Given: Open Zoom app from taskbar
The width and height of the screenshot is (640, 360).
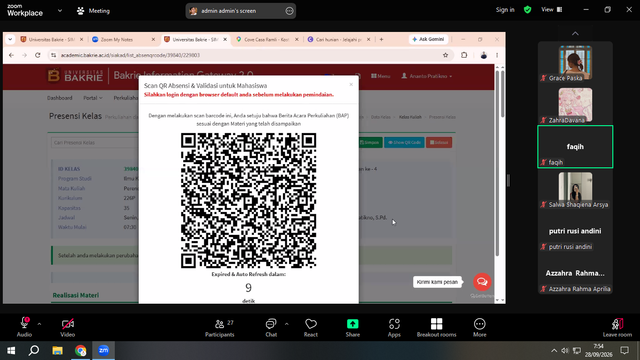Looking at the screenshot, I should (104, 351).
